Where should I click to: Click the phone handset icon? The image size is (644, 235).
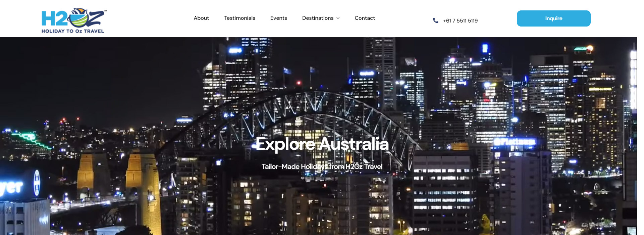click(x=435, y=20)
